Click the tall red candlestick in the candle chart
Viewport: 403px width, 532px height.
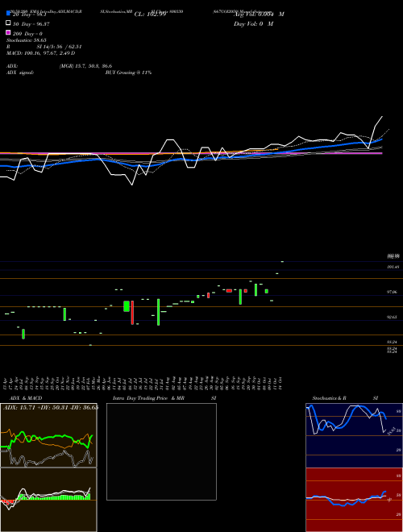tap(132, 313)
